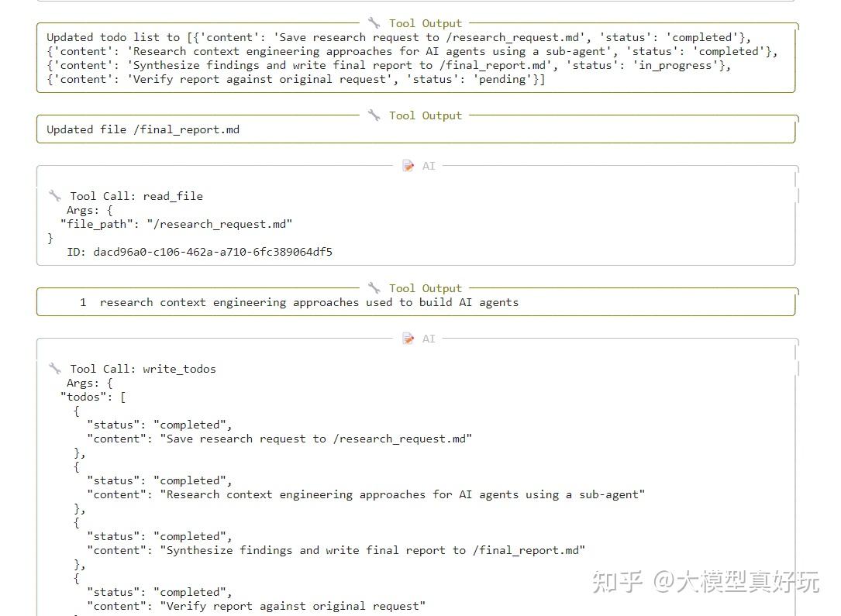This screenshot has width=841, height=616.
Task: Click the 'Tool Call: read_file' label
Action: point(136,196)
